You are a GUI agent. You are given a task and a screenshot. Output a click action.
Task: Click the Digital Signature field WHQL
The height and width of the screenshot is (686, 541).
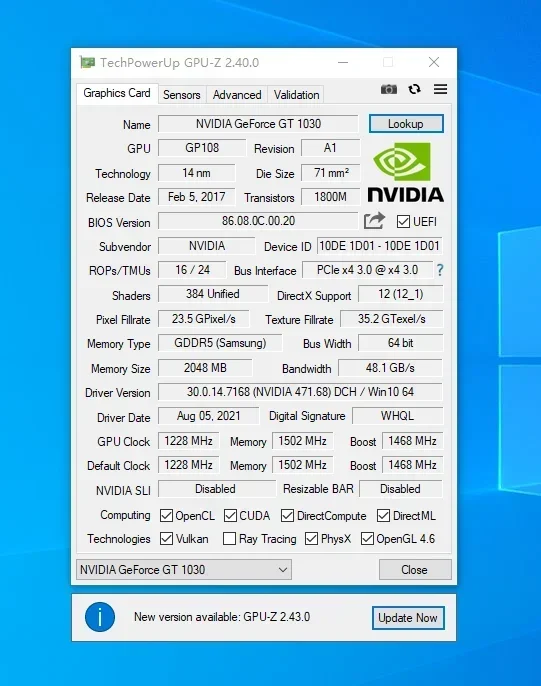click(x=398, y=416)
